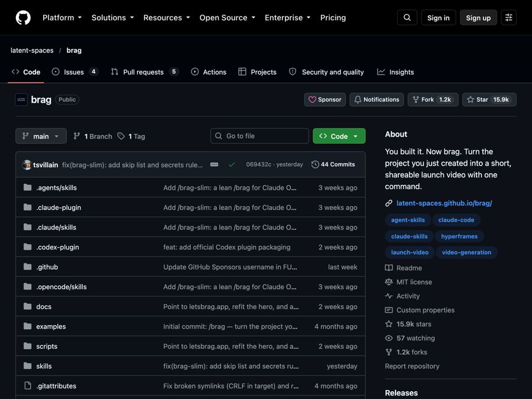Open the Insights tab
This screenshot has width=532, height=399.
[x=395, y=72]
